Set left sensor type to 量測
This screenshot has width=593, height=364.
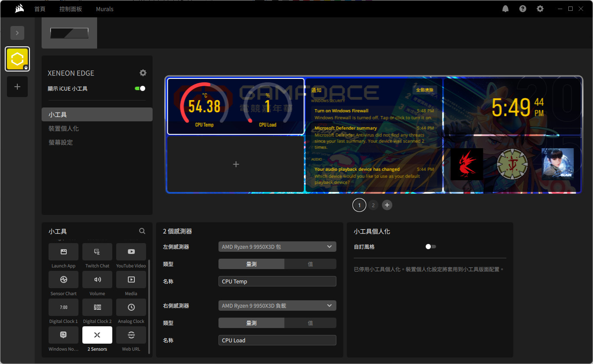[x=251, y=264]
